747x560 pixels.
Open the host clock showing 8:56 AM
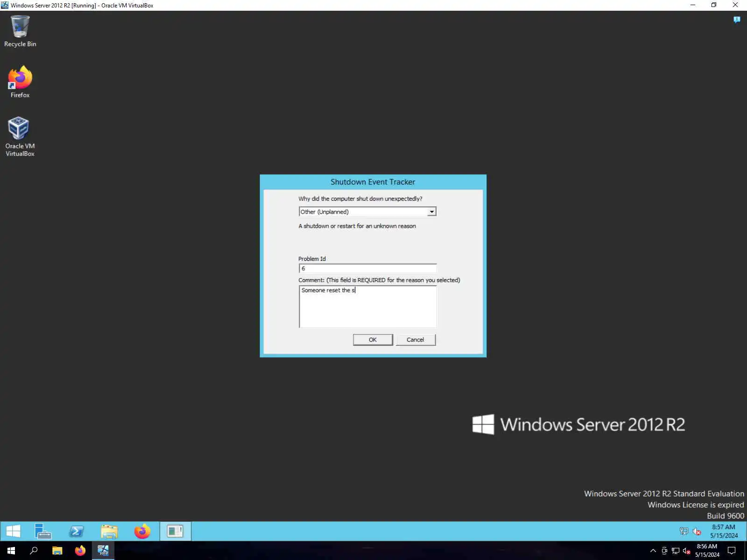(707, 551)
